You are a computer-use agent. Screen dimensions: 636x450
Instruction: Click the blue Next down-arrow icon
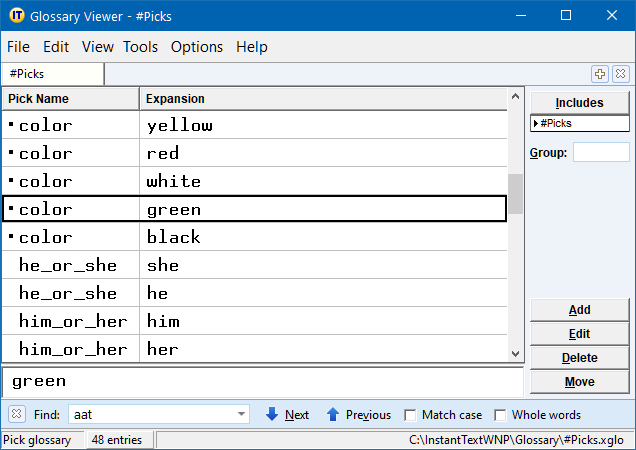pyautogui.click(x=272, y=414)
